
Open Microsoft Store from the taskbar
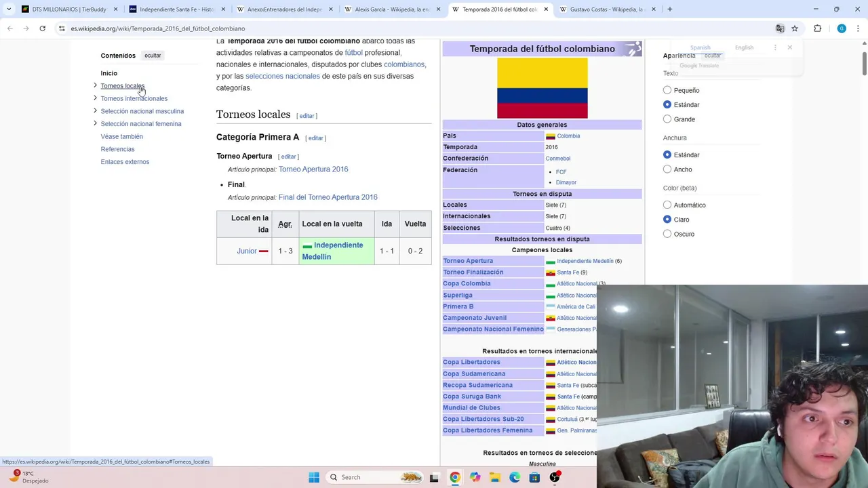click(x=534, y=477)
